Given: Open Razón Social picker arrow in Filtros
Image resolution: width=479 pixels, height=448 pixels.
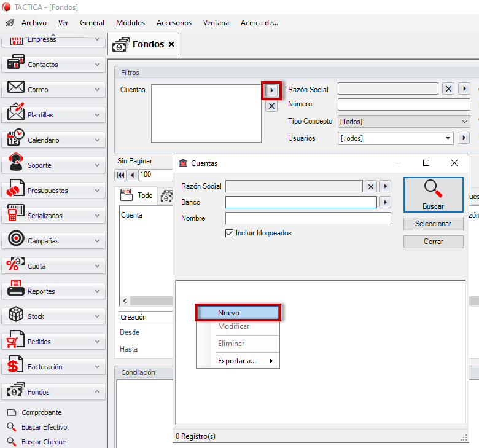Looking at the screenshot, I should [464, 88].
